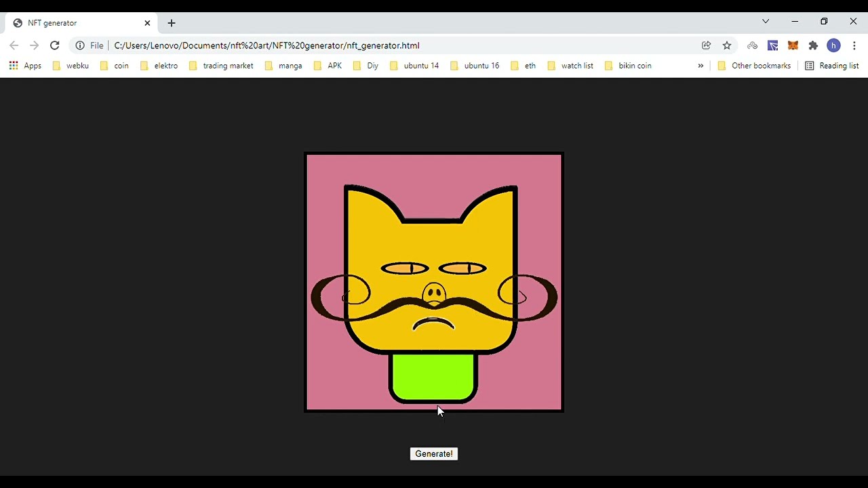
Task: Open the coin bookmark folder
Action: point(114,66)
